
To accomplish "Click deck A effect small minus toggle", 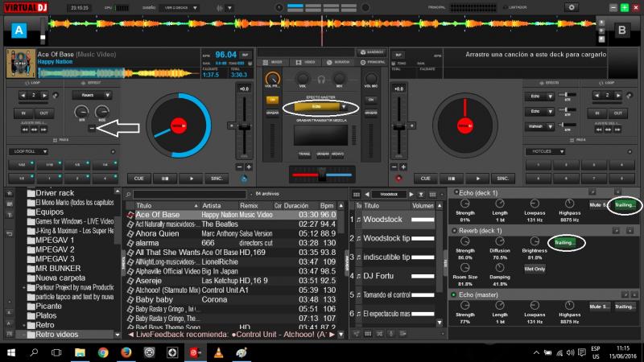I will pyautogui.click(x=92, y=129).
